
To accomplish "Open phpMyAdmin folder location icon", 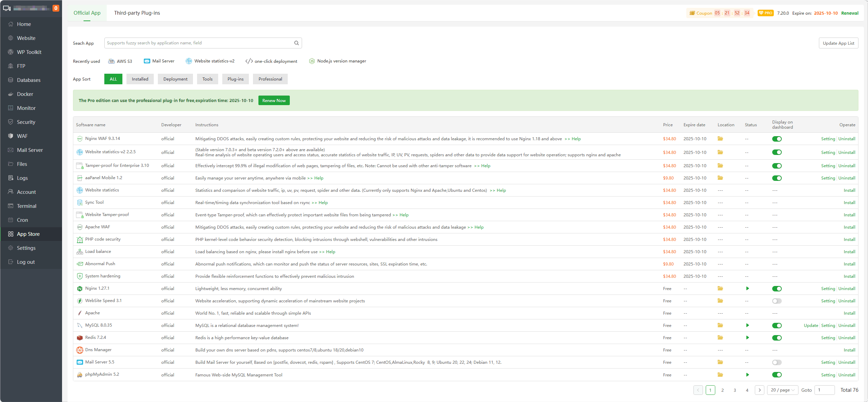I will pyautogui.click(x=720, y=375).
